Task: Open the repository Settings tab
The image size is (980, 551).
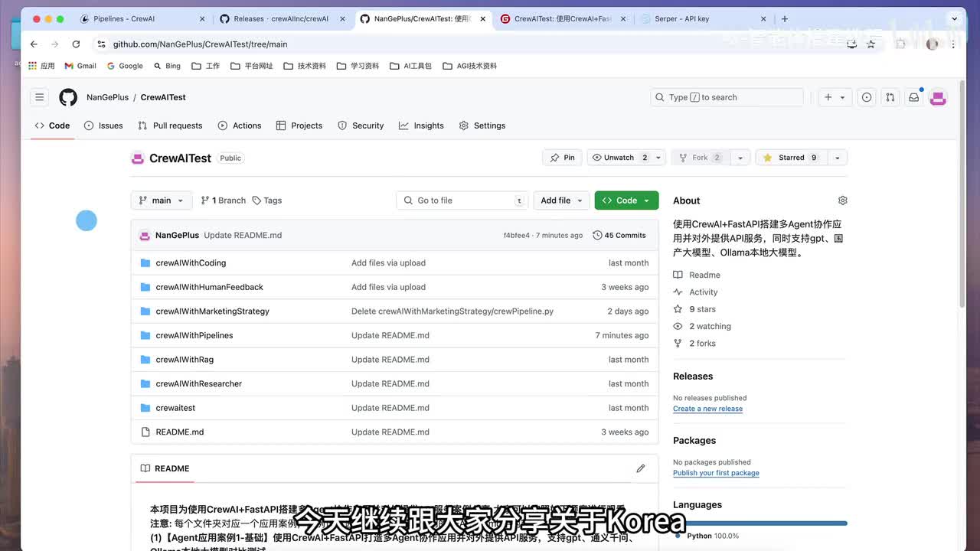Action: (x=482, y=126)
